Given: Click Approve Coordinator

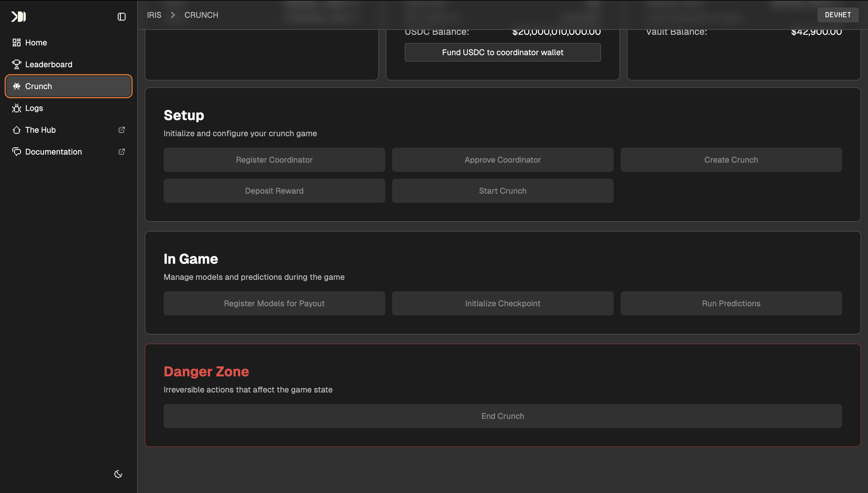Looking at the screenshot, I should tap(502, 159).
